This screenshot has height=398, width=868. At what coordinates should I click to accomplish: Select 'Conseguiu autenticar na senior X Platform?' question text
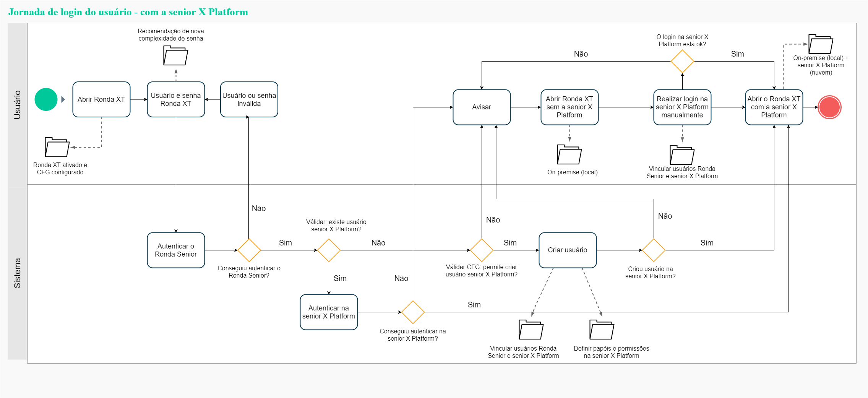coord(412,335)
